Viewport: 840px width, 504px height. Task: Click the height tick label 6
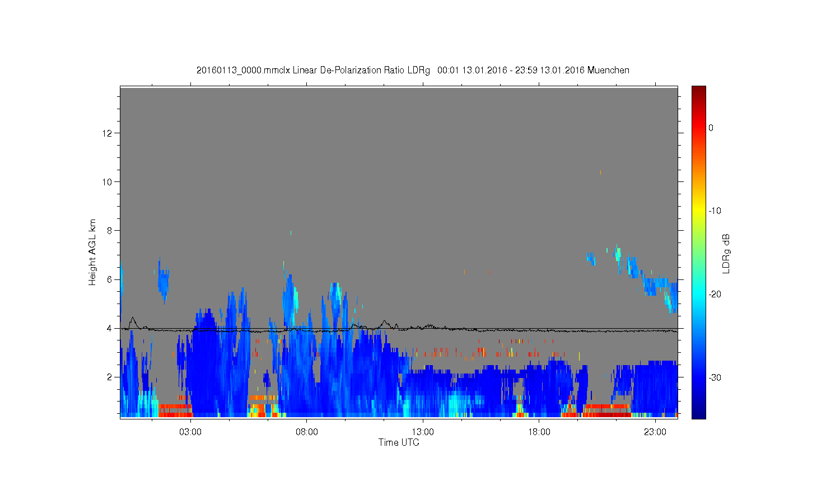[x=110, y=279]
